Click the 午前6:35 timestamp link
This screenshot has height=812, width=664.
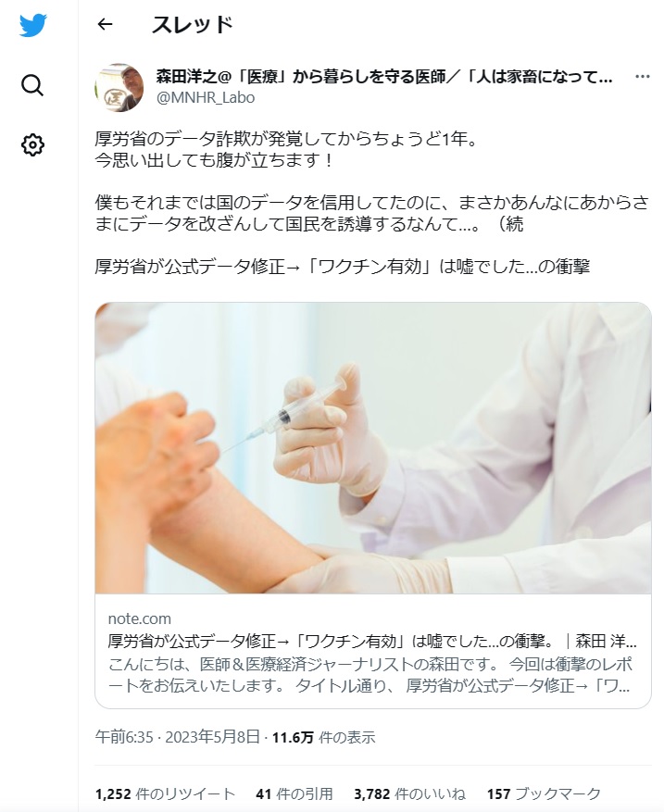pyautogui.click(x=124, y=736)
